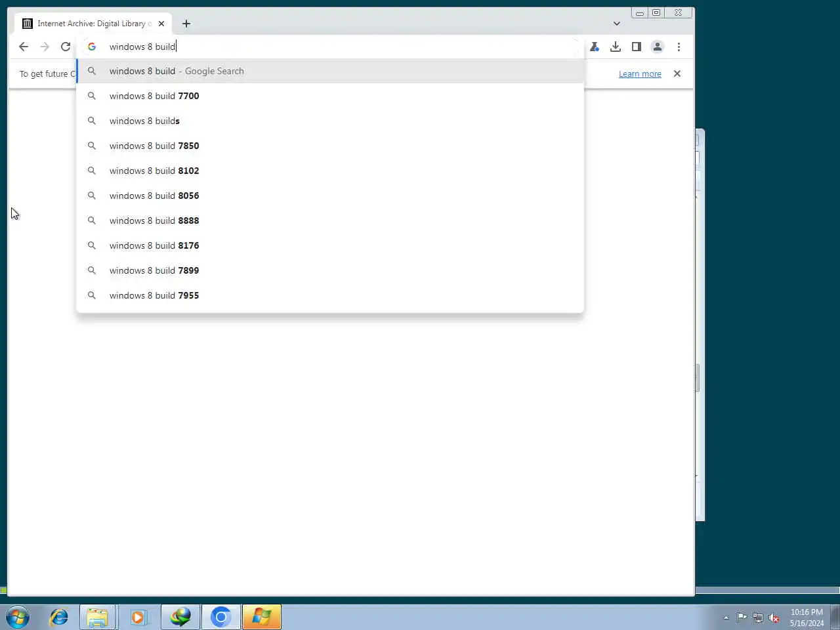Click the muted volume tray icon
This screenshot has width=840, height=630.
coord(774,618)
